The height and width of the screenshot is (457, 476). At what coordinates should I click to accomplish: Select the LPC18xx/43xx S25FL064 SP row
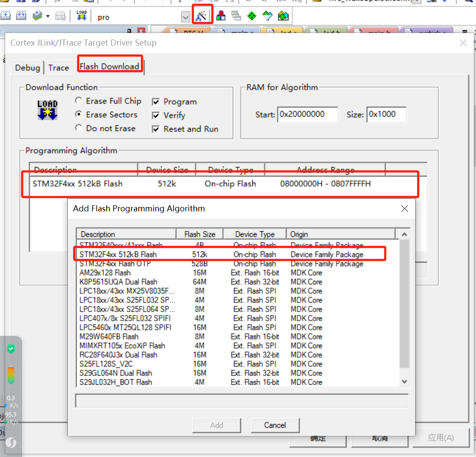(238, 309)
